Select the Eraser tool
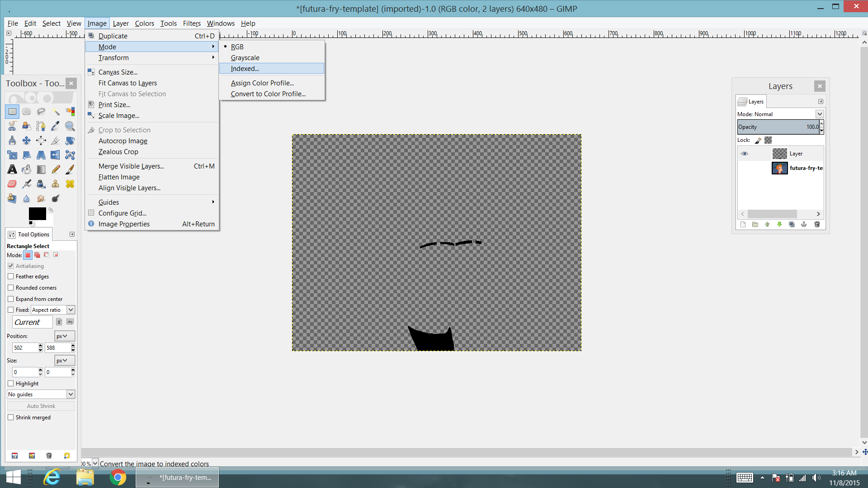Screen dimensions: 868x488 point(12,184)
